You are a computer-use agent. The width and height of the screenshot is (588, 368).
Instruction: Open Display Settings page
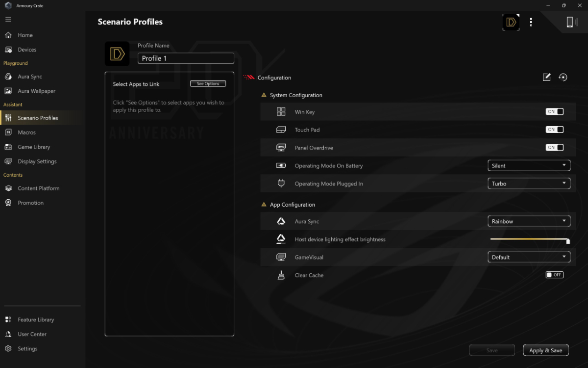(37, 161)
